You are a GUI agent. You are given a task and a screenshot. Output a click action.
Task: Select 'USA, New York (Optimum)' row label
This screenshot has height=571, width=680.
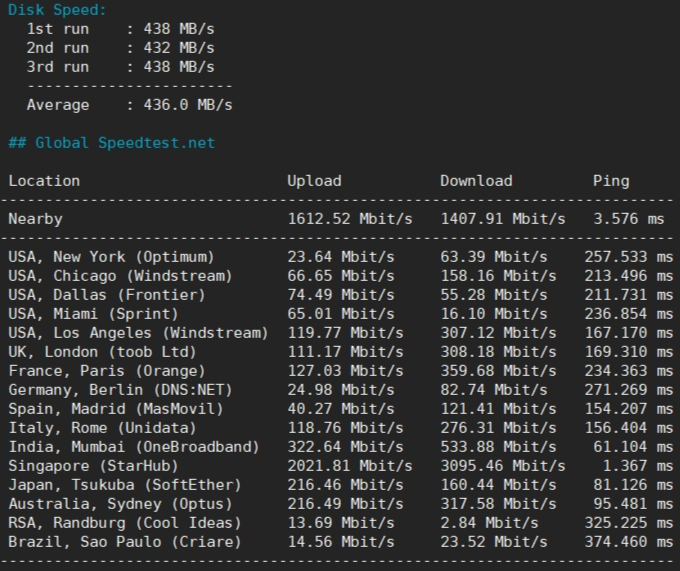(x=111, y=257)
